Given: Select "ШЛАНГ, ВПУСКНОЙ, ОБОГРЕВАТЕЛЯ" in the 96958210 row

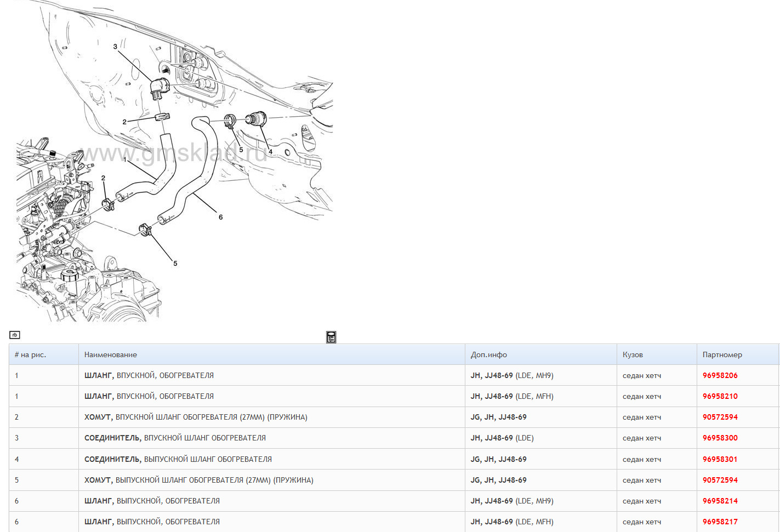Looking at the screenshot, I should (149, 396).
